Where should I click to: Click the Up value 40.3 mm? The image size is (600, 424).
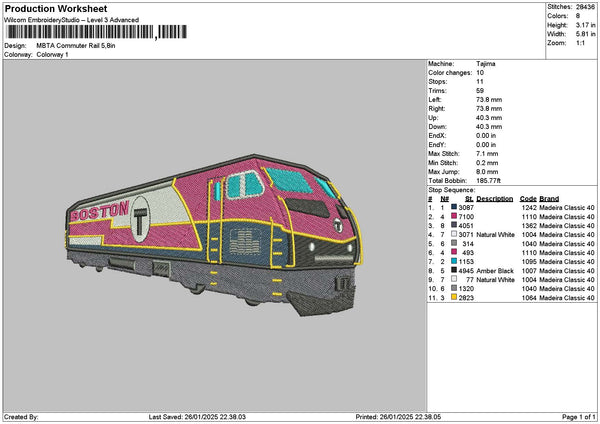coord(489,117)
